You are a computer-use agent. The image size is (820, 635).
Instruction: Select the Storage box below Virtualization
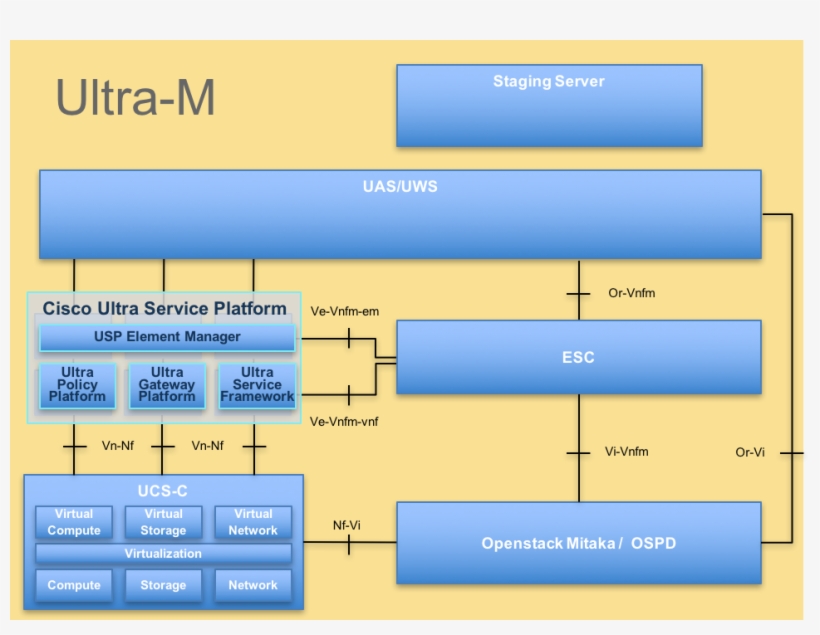pos(163,585)
